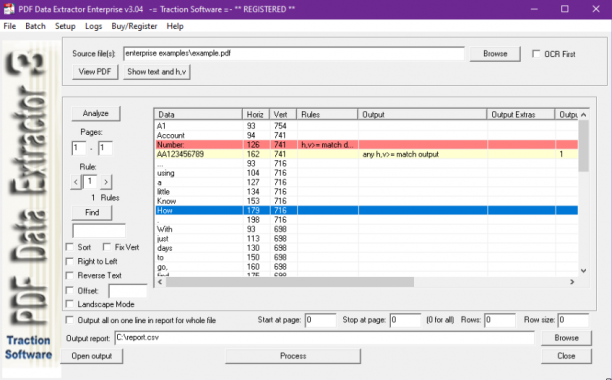The image size is (612, 380).
Task: Click the Offset value field
Action: (128, 291)
